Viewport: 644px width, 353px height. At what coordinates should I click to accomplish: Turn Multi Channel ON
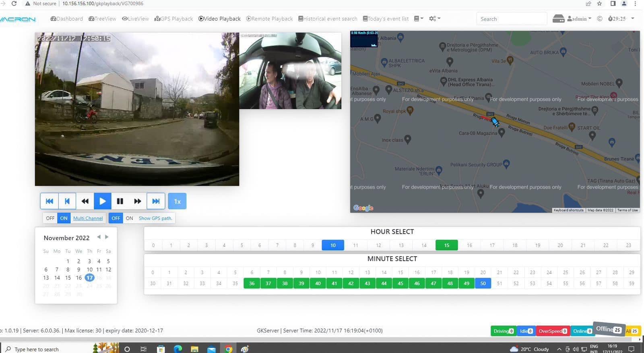(64, 218)
